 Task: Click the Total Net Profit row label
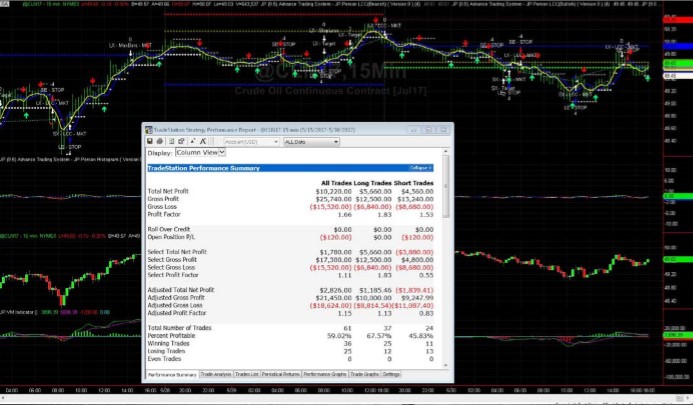[168, 190]
